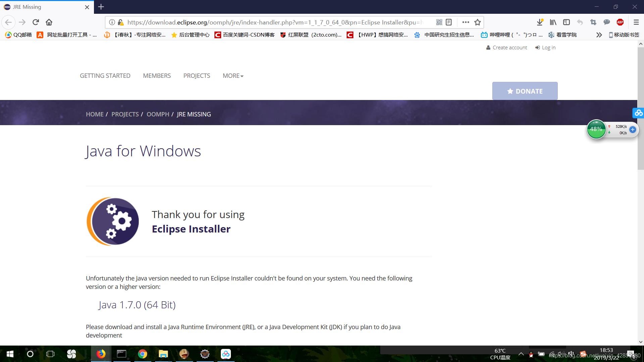
Task: Click the green 48% memory ball
Action: (x=596, y=129)
